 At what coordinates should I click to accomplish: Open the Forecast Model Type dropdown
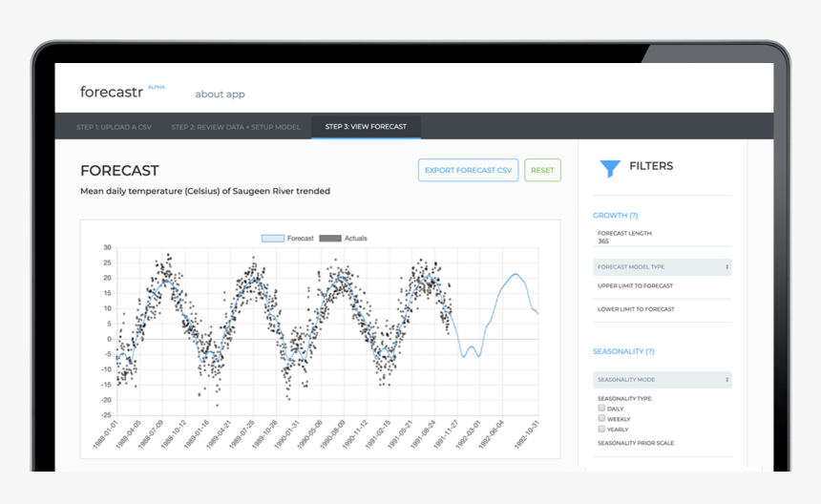coord(662,267)
